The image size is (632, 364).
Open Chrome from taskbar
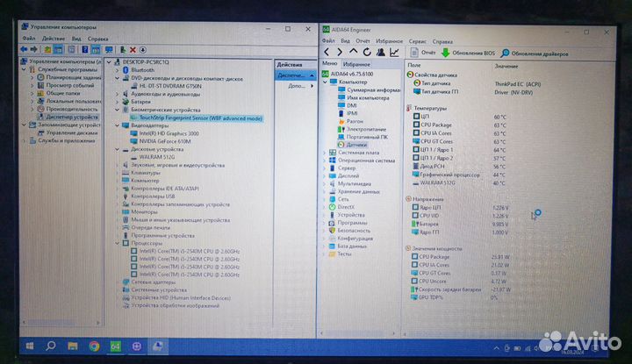(x=94, y=346)
